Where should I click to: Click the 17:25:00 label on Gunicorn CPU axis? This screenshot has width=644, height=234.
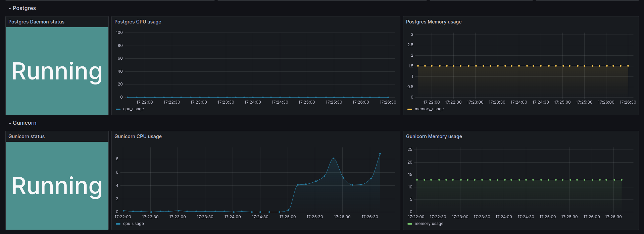(x=288, y=217)
